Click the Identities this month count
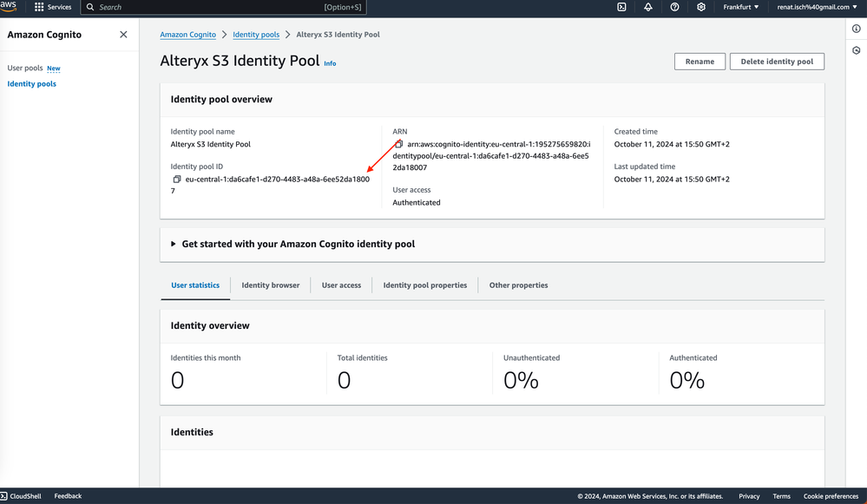Image resolution: width=867 pixels, height=504 pixels. click(177, 380)
